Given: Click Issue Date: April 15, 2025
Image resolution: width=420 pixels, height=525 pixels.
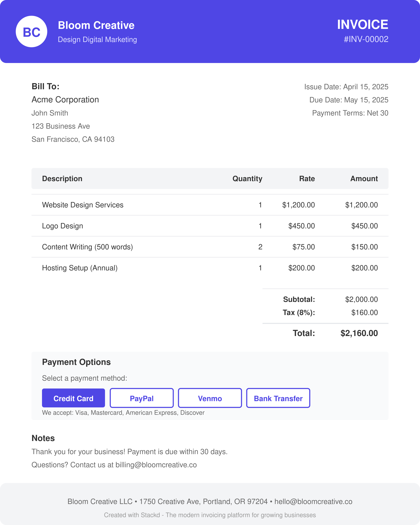Looking at the screenshot, I should pyautogui.click(x=346, y=87).
